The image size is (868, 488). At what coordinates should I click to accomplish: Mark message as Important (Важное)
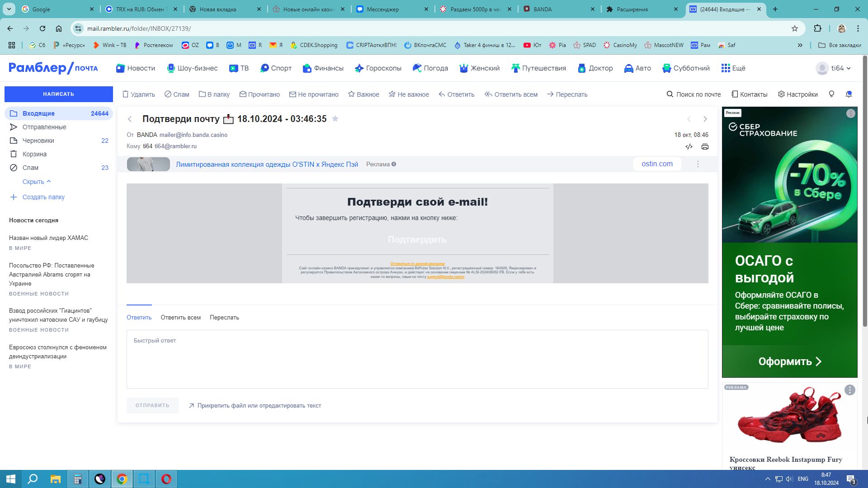pyautogui.click(x=363, y=94)
